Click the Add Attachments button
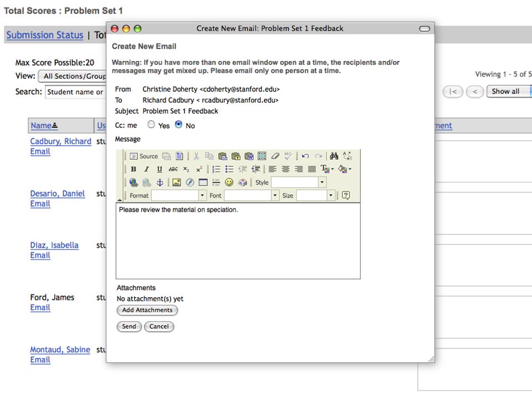 147,310
